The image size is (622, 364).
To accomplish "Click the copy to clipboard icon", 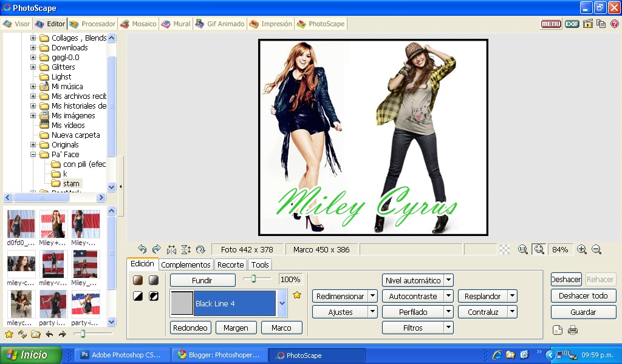I will tap(600, 24).
